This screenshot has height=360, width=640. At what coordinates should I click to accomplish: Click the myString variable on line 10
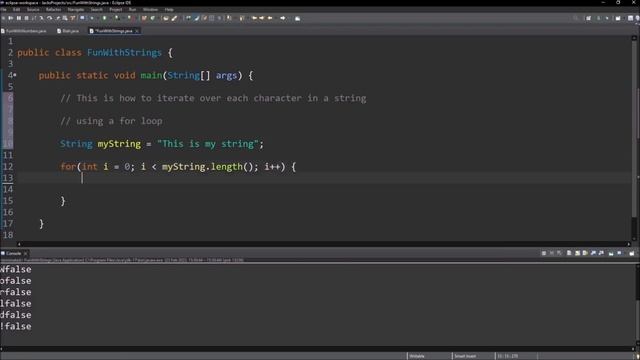(x=119, y=144)
